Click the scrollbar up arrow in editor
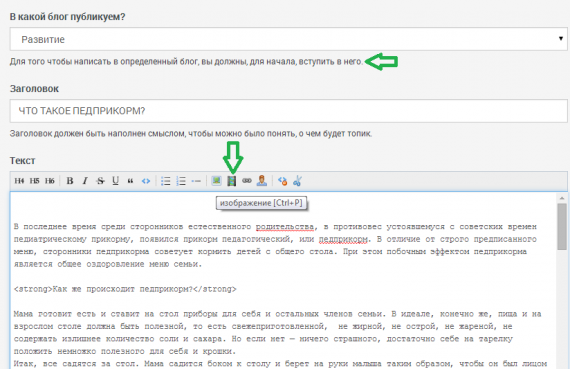 pyautogui.click(x=562, y=198)
